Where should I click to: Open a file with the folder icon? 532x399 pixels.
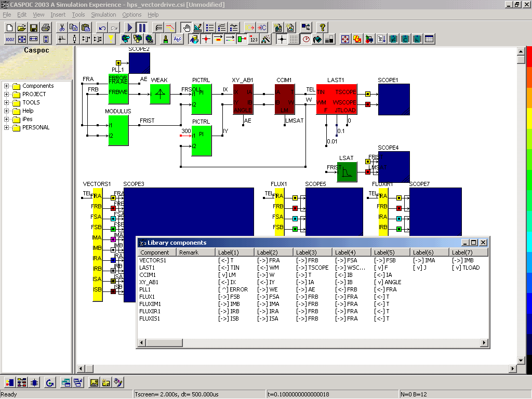22,28
